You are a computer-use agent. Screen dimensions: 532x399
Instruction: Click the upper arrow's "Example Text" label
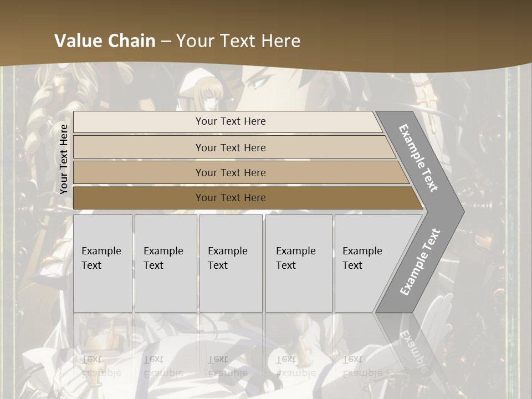tap(419, 158)
